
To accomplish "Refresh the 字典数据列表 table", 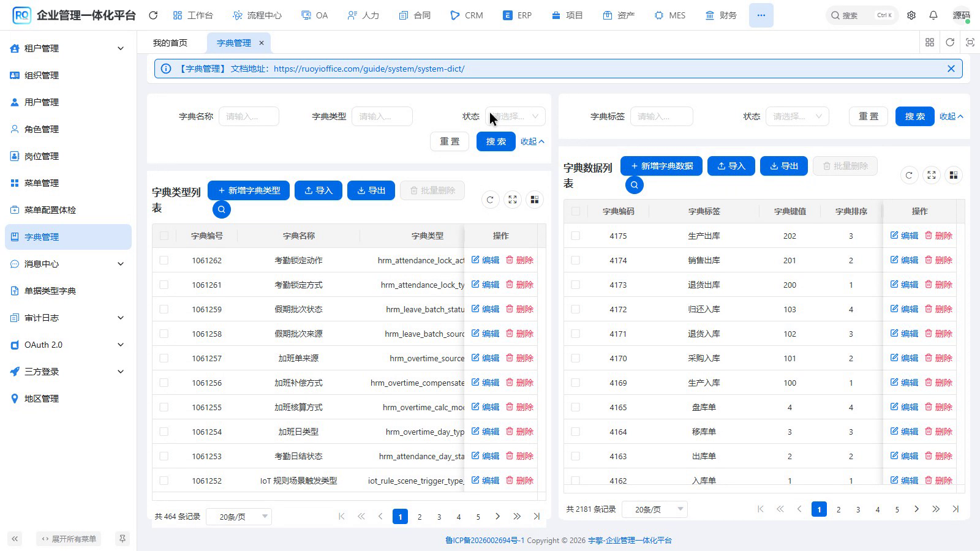I will [x=909, y=175].
